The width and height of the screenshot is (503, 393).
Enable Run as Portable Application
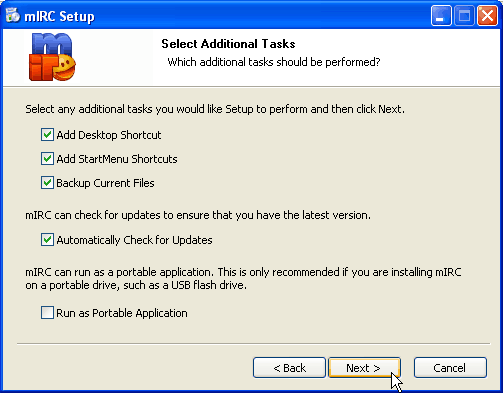pyautogui.click(x=47, y=313)
